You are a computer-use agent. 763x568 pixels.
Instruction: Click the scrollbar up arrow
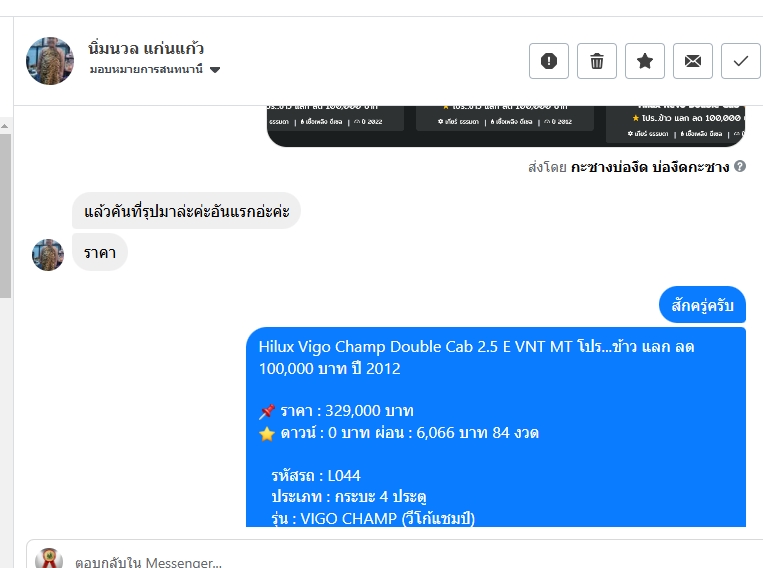[5, 126]
